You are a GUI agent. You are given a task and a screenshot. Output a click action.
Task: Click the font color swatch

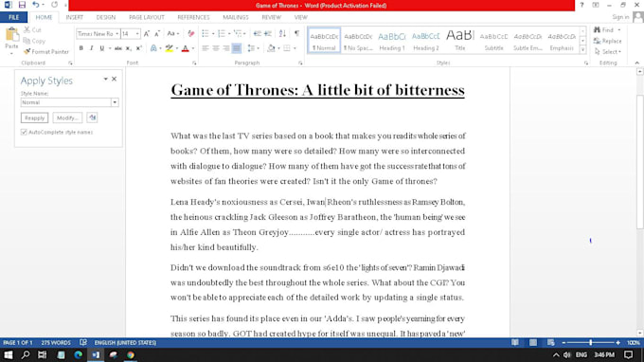[186, 48]
